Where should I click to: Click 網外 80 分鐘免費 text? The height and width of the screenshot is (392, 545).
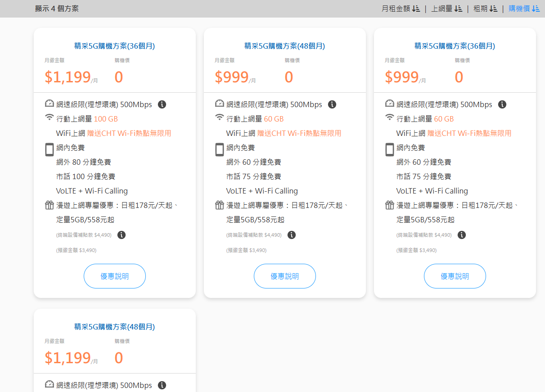click(x=84, y=162)
